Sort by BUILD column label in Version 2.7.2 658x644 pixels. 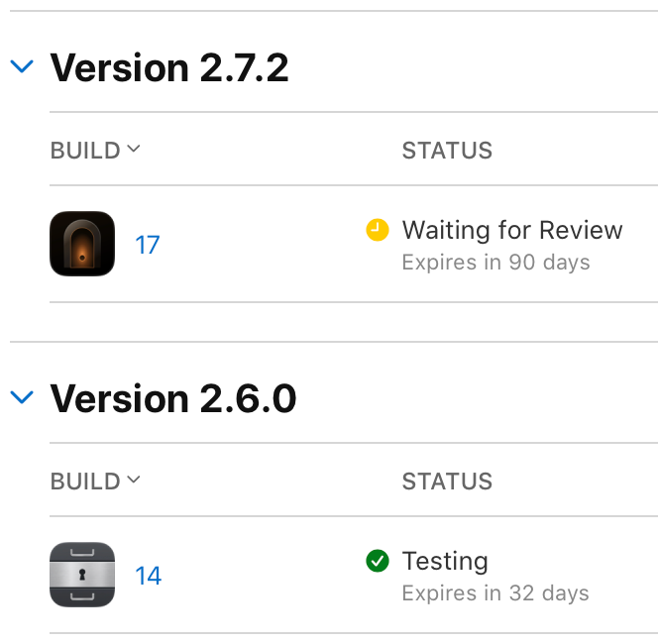point(85,151)
